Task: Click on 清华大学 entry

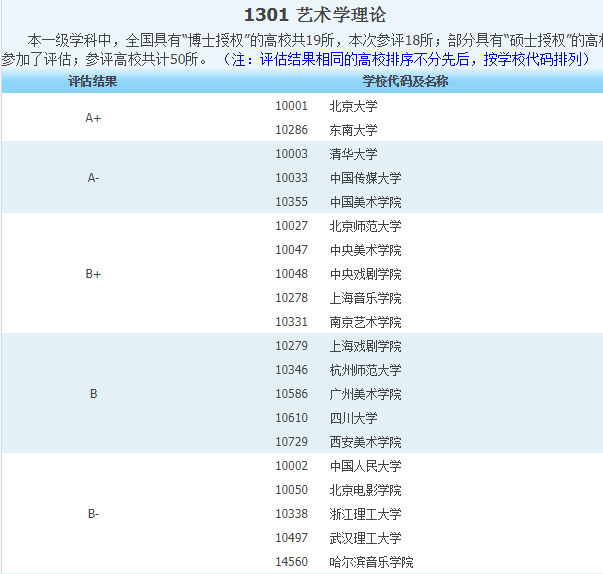Action: 353,154
